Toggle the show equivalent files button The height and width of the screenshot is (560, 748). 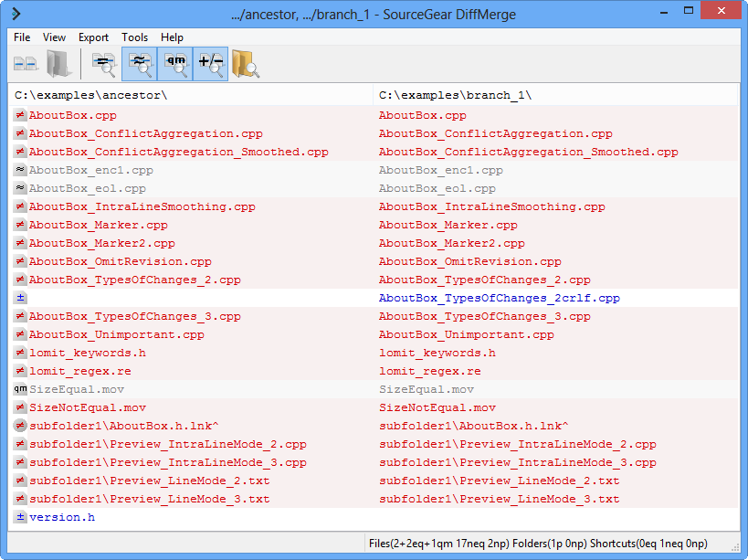click(x=140, y=65)
